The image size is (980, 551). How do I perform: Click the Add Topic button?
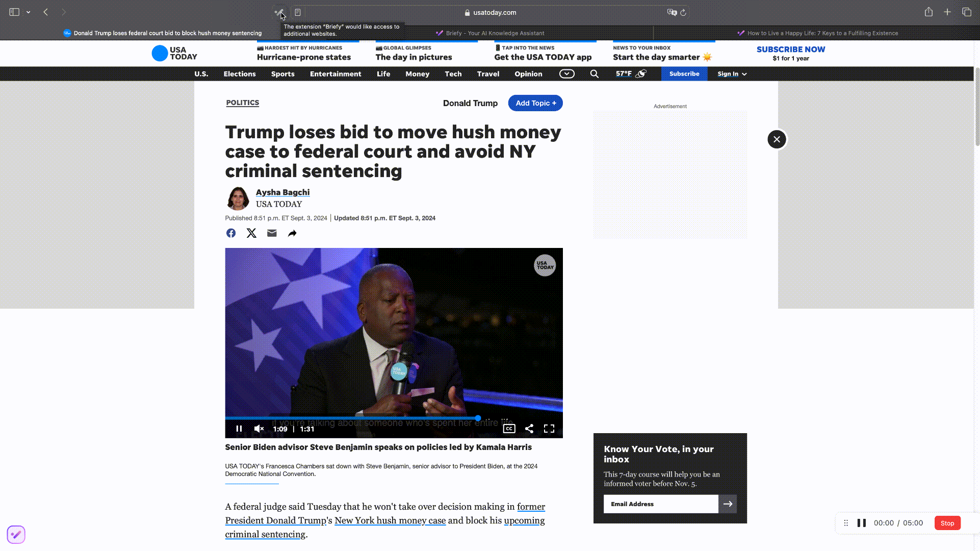[535, 103]
